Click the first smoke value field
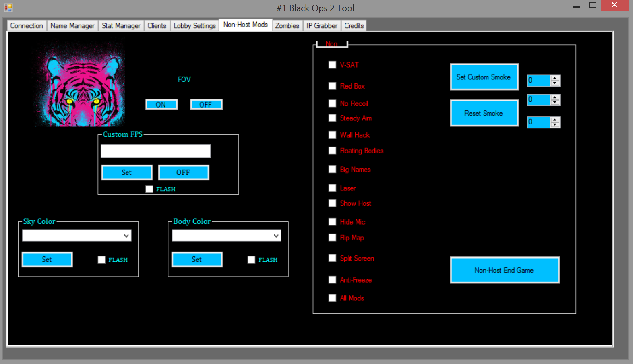 coord(539,81)
